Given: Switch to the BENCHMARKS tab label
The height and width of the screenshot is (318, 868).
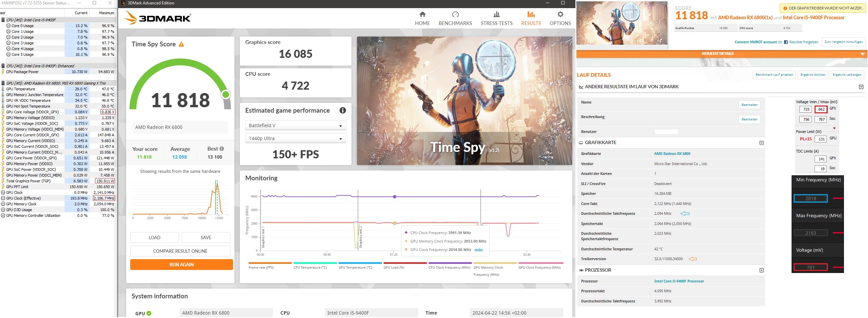Looking at the screenshot, I should pos(455,23).
